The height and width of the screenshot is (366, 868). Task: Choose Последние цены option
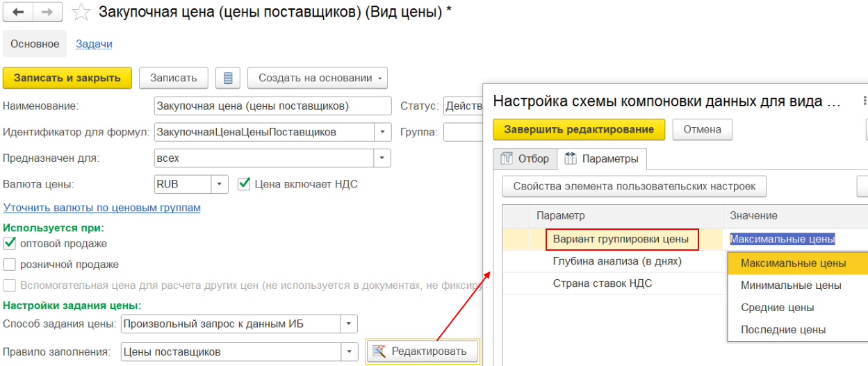[783, 330]
